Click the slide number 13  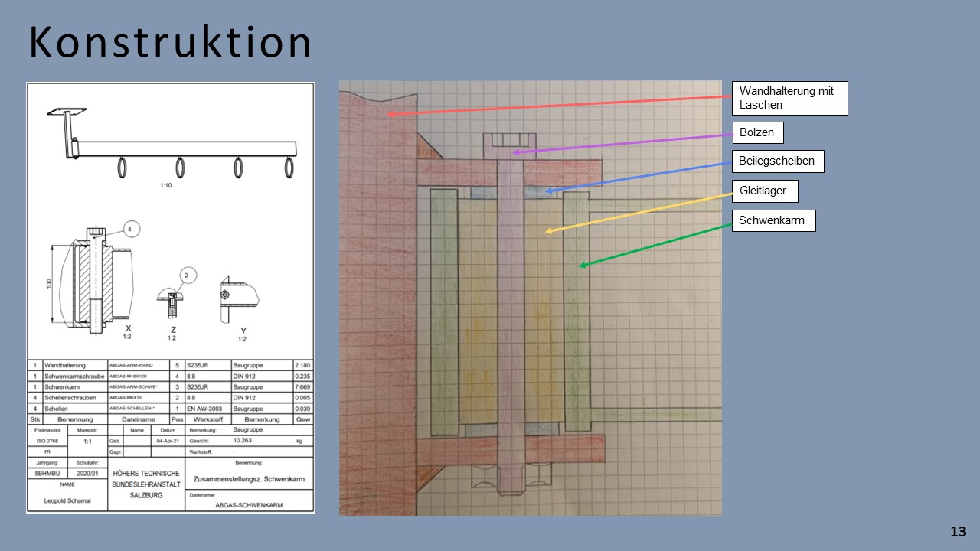click(x=959, y=532)
